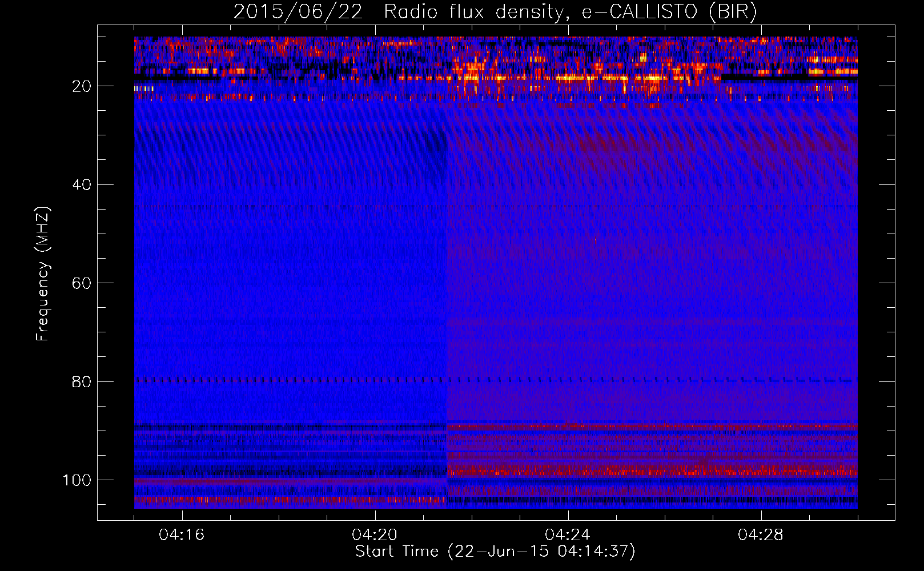Click the 04:16 time tick label
This screenshot has height=571, width=924.
tap(182, 534)
